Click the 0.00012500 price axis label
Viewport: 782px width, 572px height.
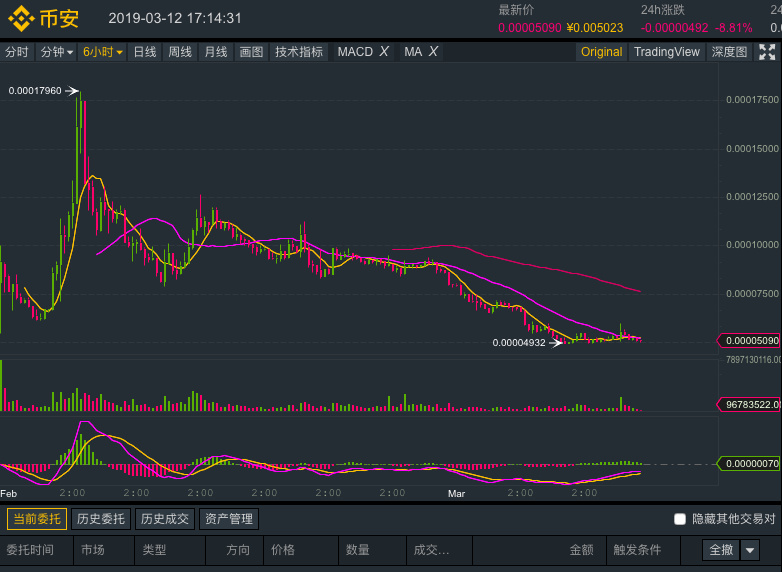click(752, 196)
